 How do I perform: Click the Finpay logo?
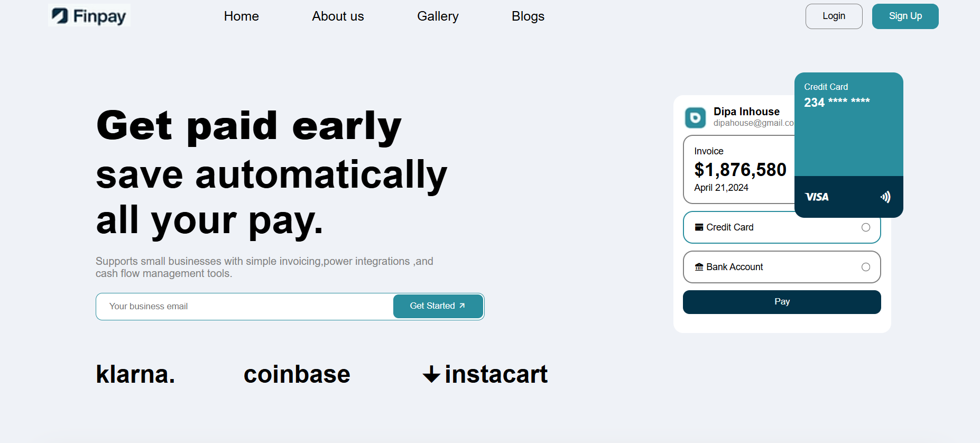pyautogui.click(x=89, y=15)
